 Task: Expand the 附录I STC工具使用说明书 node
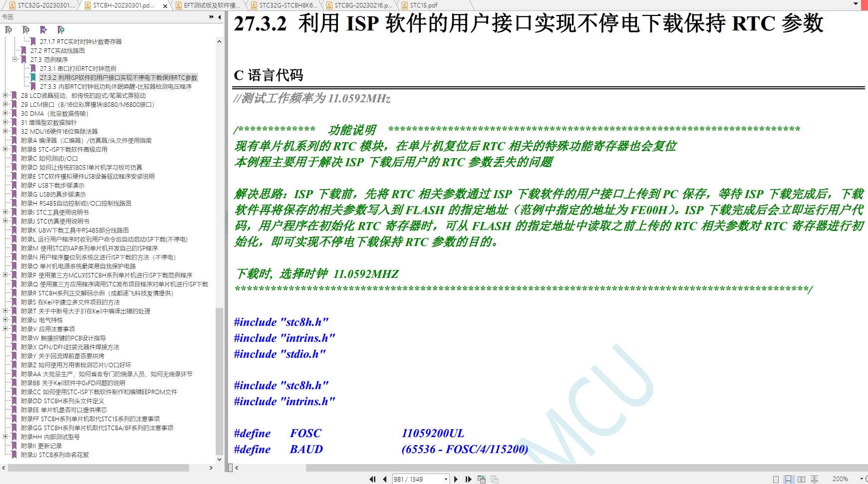(x=5, y=212)
